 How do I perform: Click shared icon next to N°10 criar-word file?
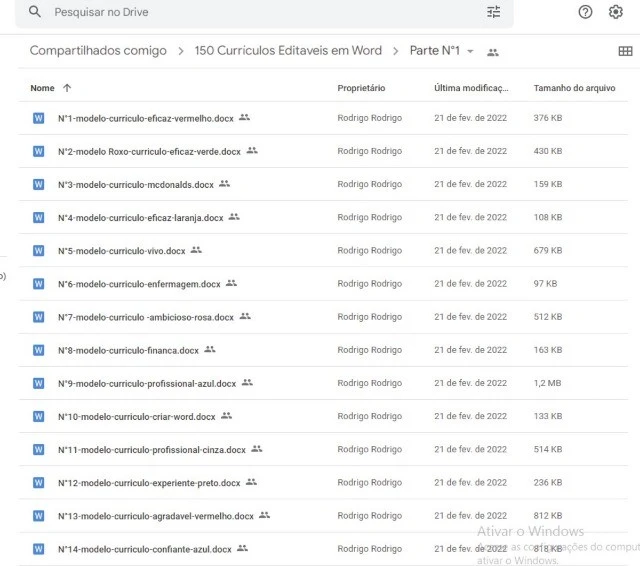[227, 415]
